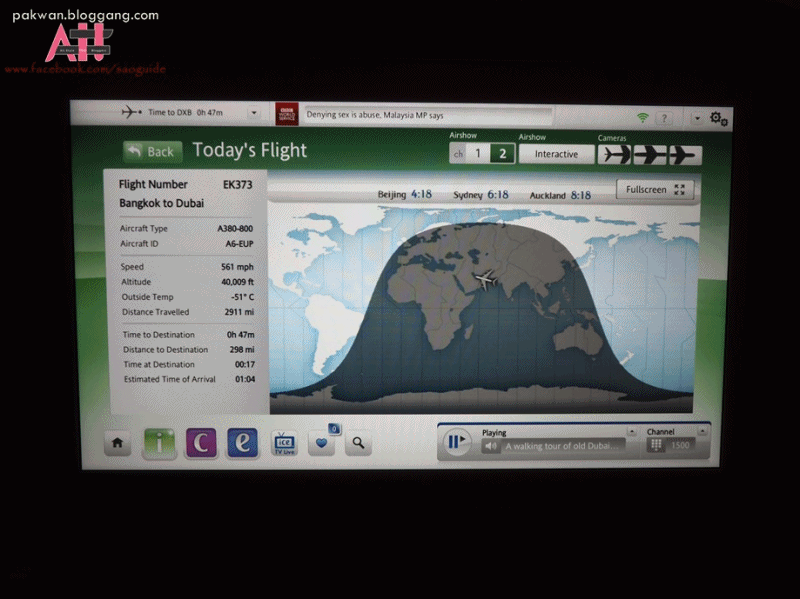
Task: Click the 'A walking tour of old Dubai' track
Action: (x=561, y=446)
